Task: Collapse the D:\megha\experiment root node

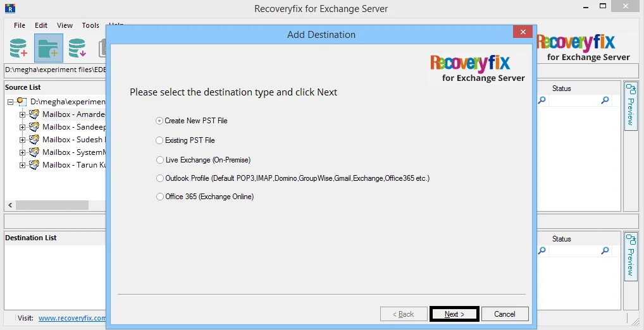Action: click(10, 102)
